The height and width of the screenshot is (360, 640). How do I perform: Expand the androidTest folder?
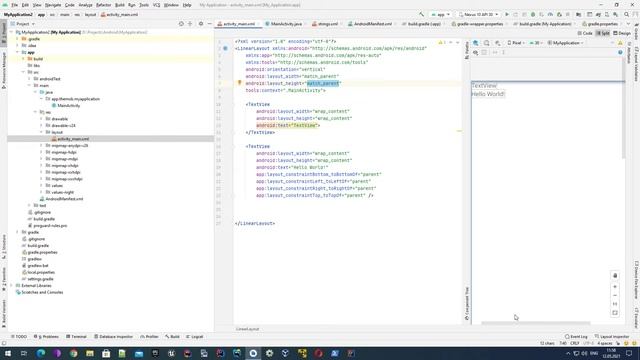pyautogui.click(x=30, y=79)
